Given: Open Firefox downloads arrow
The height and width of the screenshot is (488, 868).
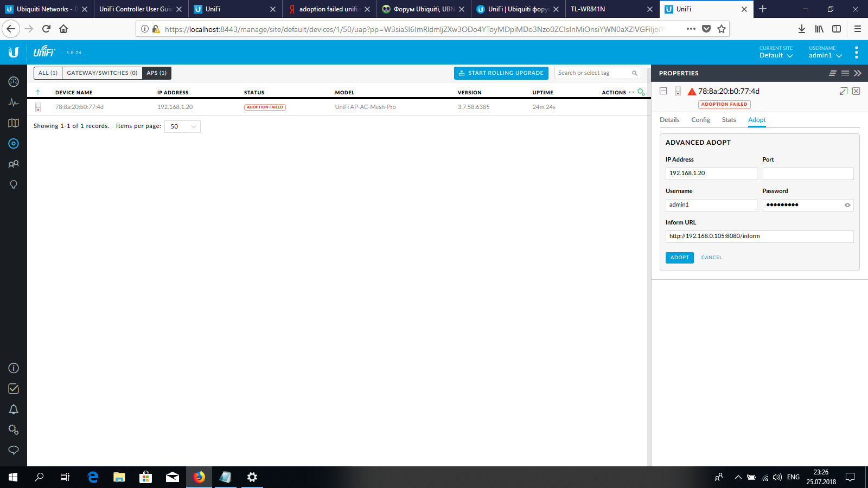Looking at the screenshot, I should pos(802,29).
